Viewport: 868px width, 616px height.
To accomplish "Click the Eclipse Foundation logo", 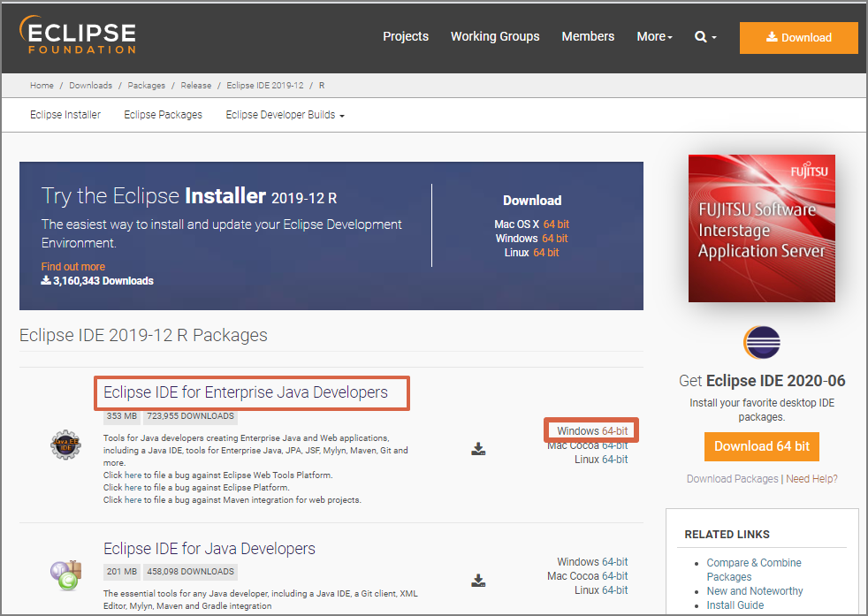I will pyautogui.click(x=78, y=34).
